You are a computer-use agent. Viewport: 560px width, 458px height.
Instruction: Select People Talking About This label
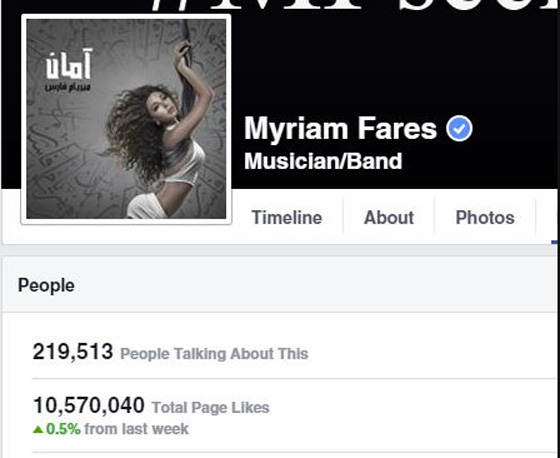(x=214, y=354)
